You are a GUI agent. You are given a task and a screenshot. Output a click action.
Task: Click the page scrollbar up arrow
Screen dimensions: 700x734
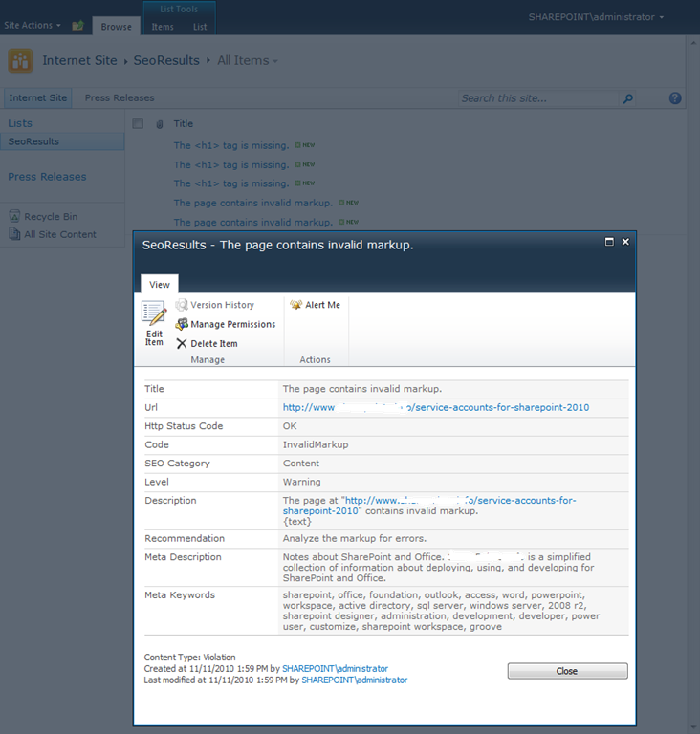[693, 43]
